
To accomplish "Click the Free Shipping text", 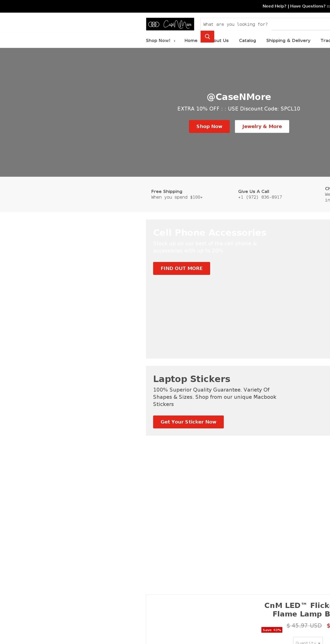I will (x=167, y=191).
